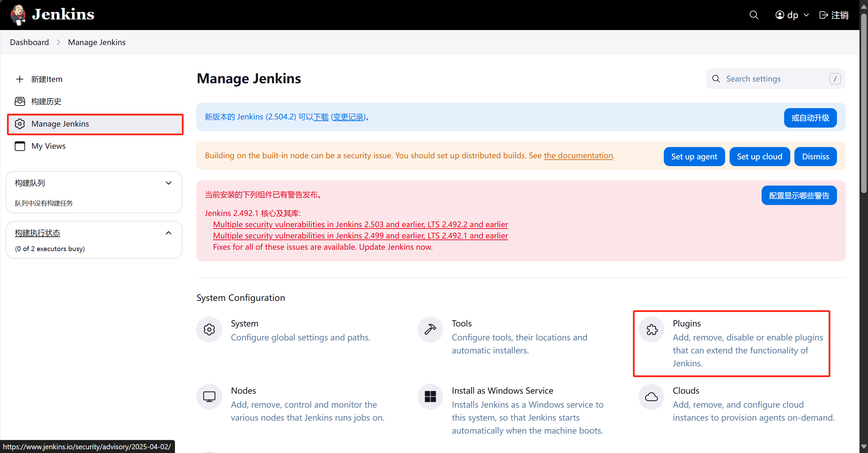This screenshot has height=453, width=868.
Task: Open the Plugins puzzle piece icon
Action: coord(652,330)
